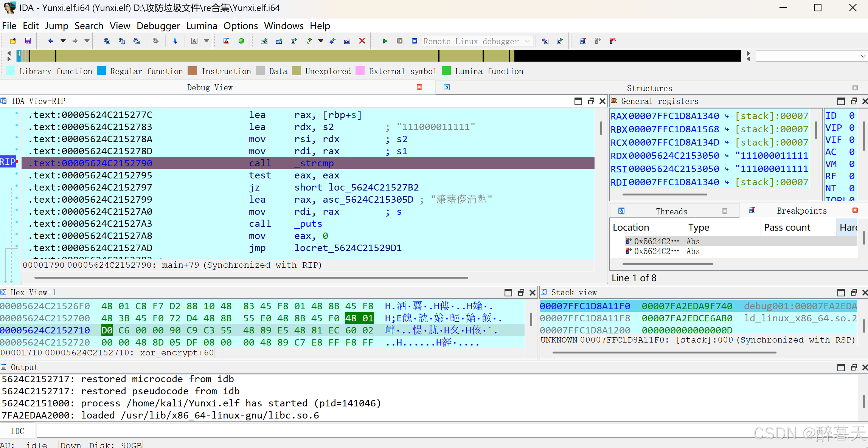The image size is (868, 448).
Task: Open the Remote Linux debugger dropdown
Action: 527,41
